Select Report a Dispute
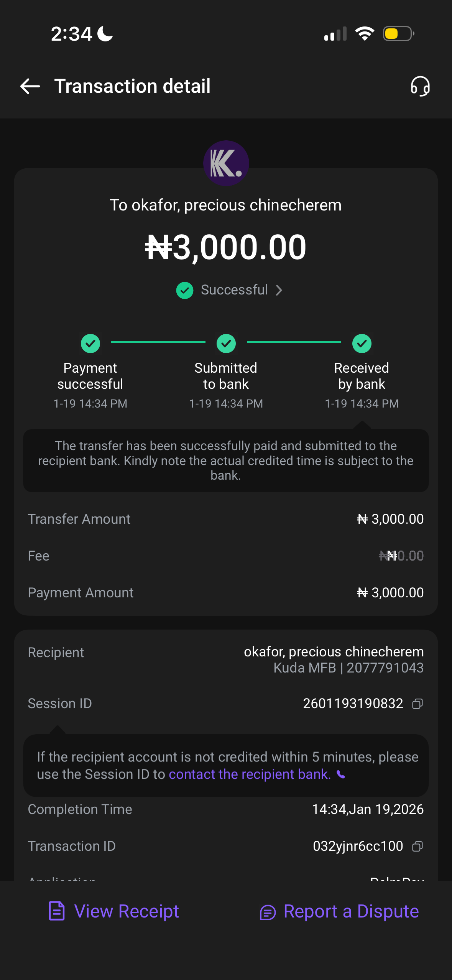The image size is (452, 980). click(x=351, y=911)
